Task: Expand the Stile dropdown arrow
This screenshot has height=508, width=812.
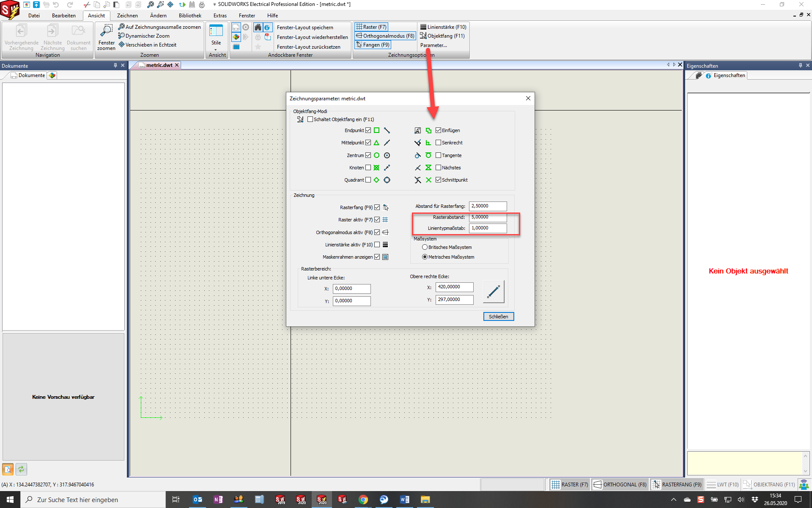Action: [216, 50]
